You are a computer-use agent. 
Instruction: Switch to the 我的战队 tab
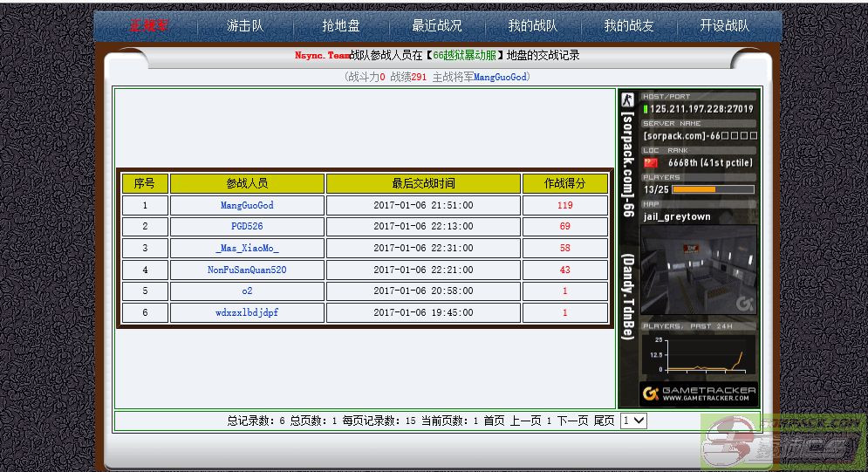click(532, 26)
